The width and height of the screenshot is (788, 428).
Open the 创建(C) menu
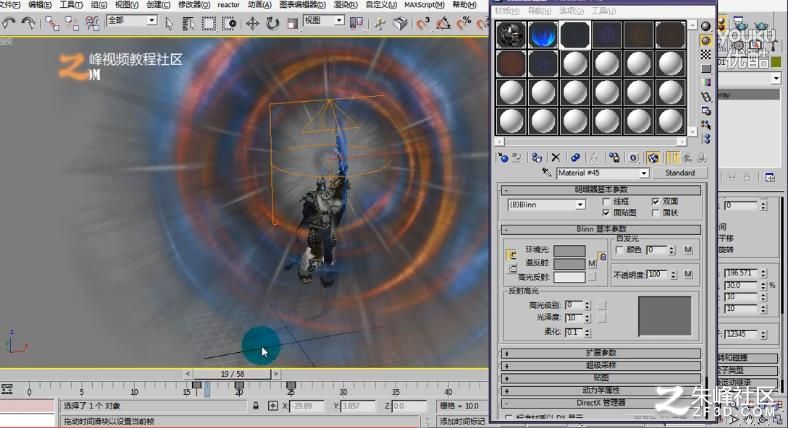158,5
